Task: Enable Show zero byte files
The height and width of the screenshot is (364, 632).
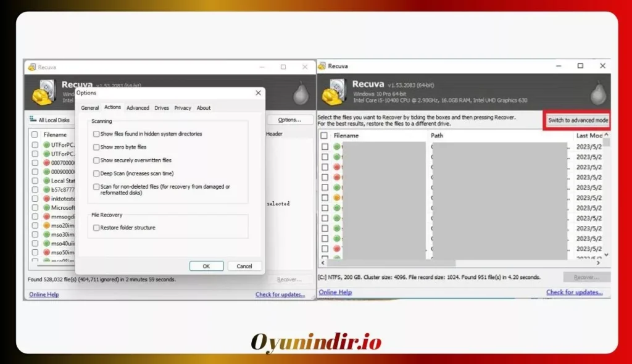Action: 96,147
